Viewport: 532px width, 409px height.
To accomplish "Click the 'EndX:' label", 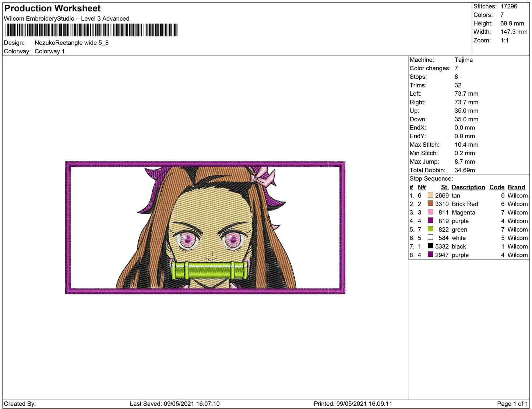I will tap(418, 128).
